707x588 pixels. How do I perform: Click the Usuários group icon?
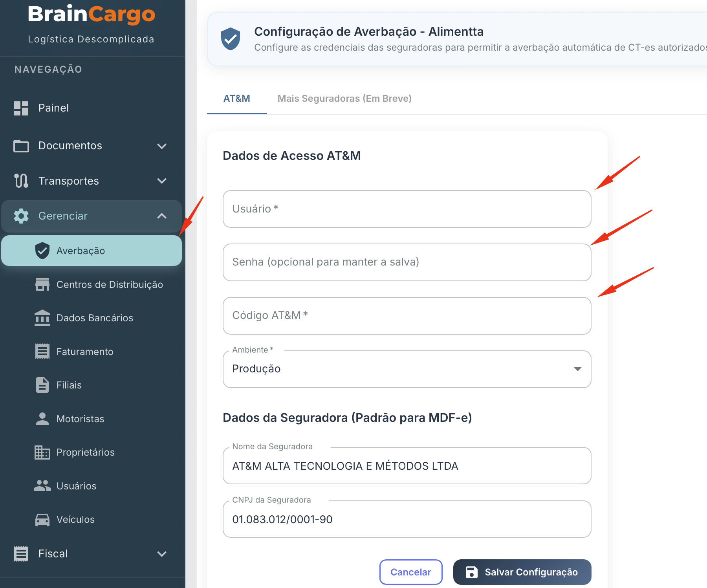tap(42, 486)
